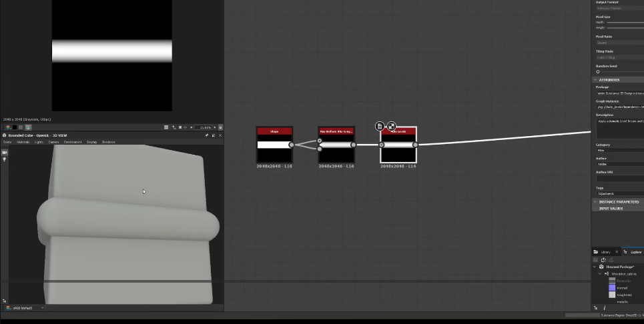Click the Graph instance path field
The height and width of the screenshot is (324, 644).
620,107
